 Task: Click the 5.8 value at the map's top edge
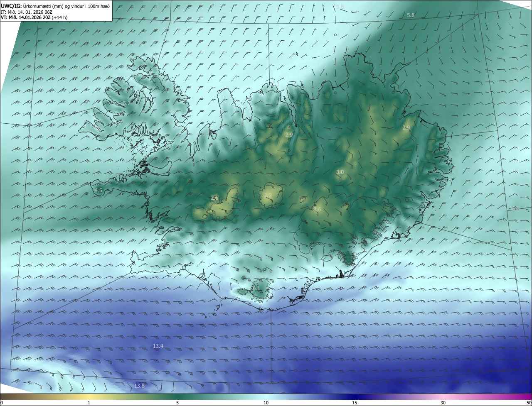[411, 15]
